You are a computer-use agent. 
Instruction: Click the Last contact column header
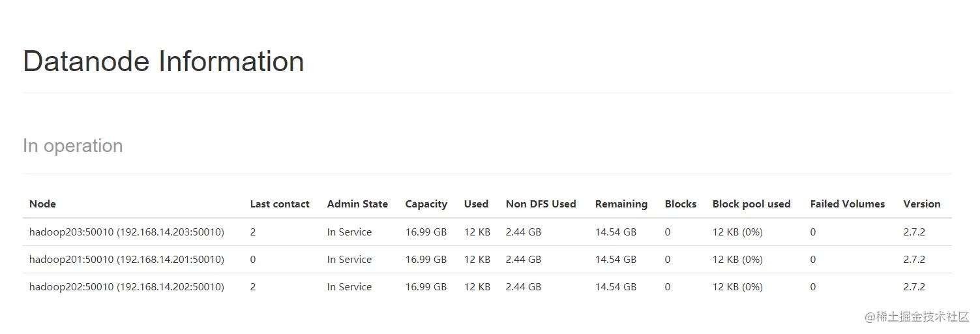click(x=280, y=204)
